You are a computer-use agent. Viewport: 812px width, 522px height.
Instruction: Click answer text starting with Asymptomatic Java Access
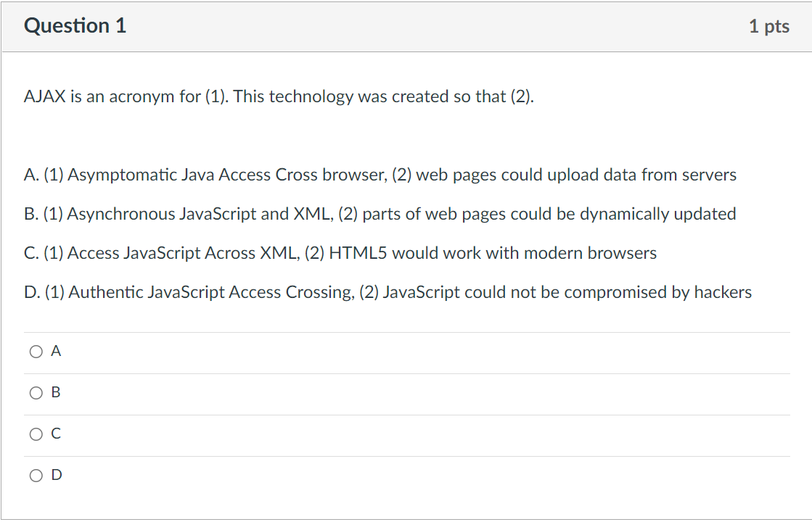click(381, 174)
